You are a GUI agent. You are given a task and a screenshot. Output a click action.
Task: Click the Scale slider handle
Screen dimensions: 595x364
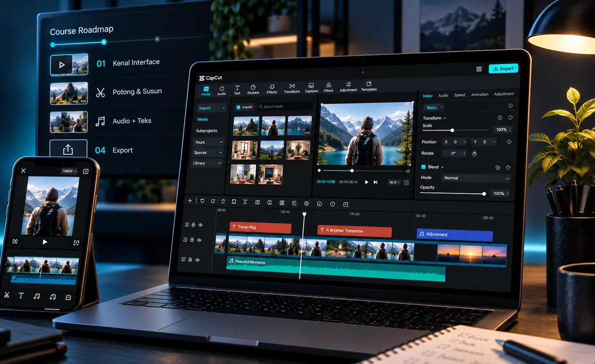pos(452,130)
